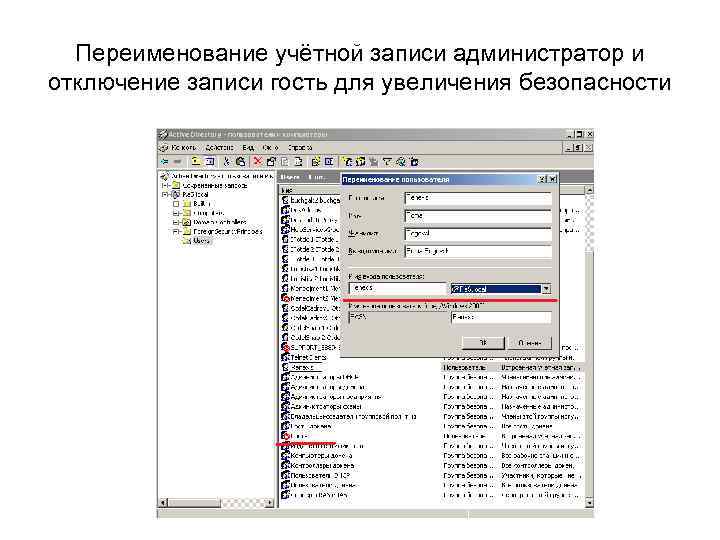Viewport: 720px width, 540px height.
Task: Click the Forward arrow toolbar icon
Action: tap(177, 162)
